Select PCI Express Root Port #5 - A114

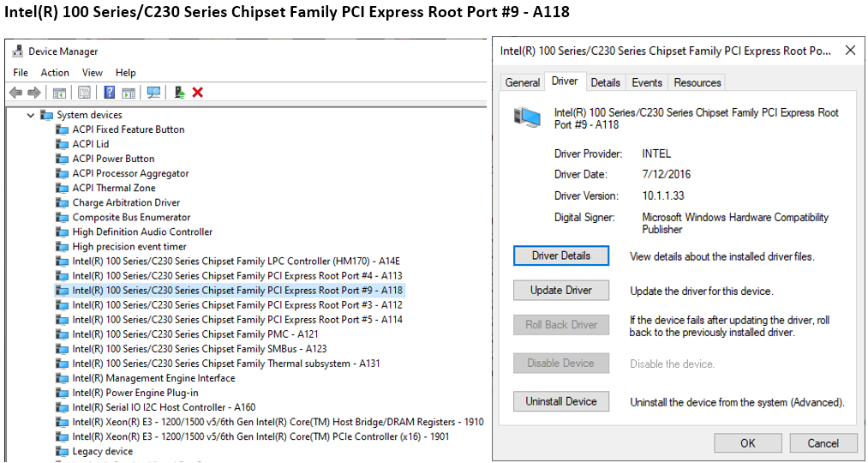pyautogui.click(x=237, y=320)
